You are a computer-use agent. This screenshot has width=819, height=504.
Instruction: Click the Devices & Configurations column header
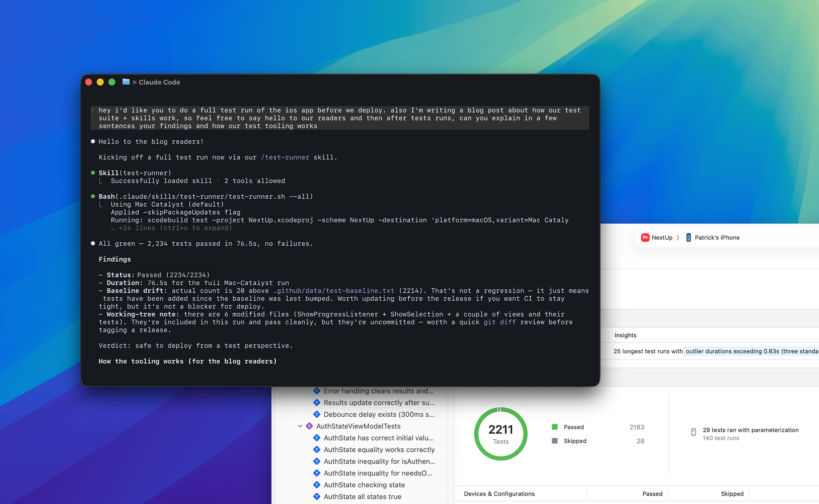tap(499, 494)
